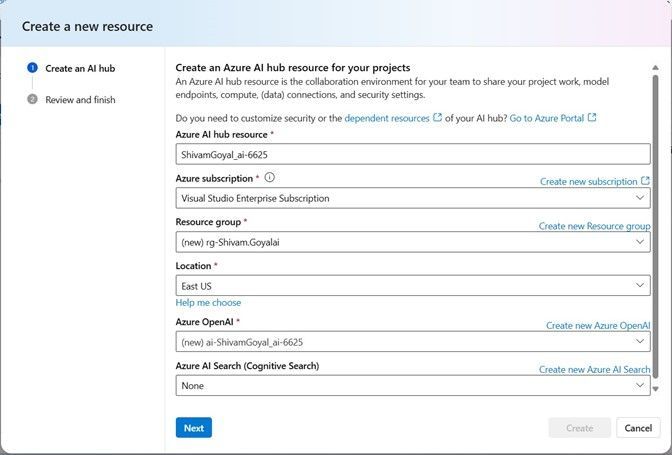Click the Azure subscription info icon
This screenshot has height=455, width=672.
(270, 178)
